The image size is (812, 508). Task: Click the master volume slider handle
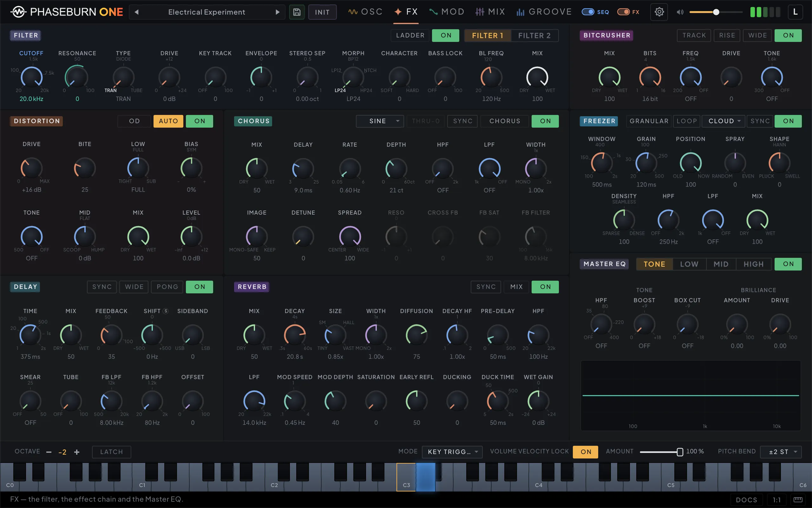[x=716, y=12]
